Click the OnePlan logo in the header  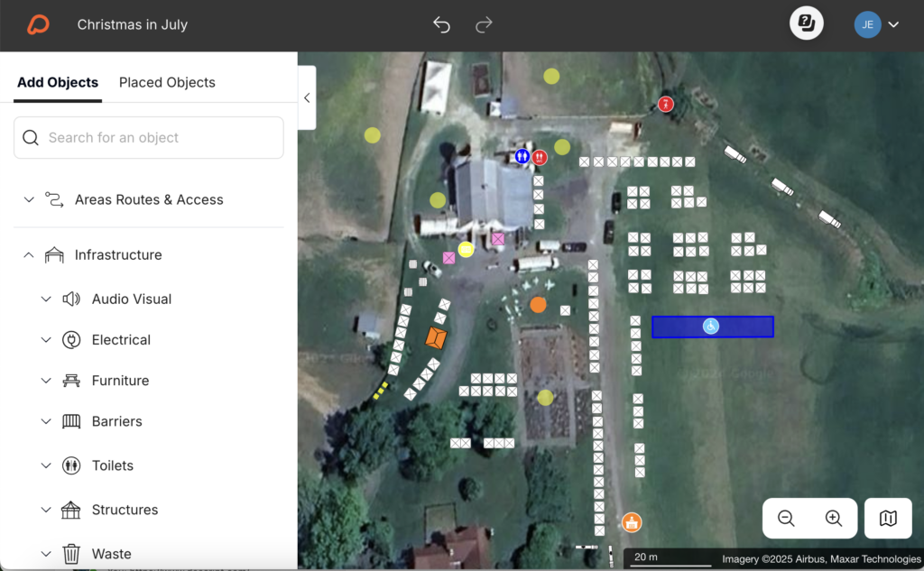pyautogui.click(x=35, y=24)
